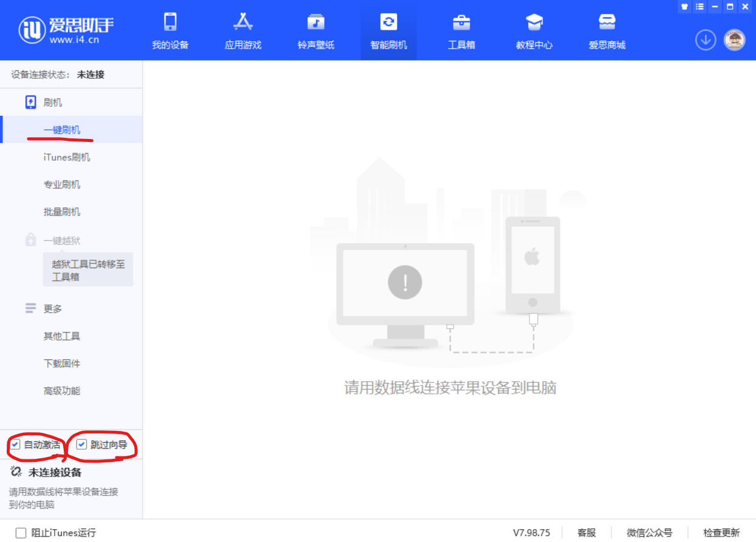Select the 智能刷机 tab
This screenshot has height=542, width=756.
[388, 30]
